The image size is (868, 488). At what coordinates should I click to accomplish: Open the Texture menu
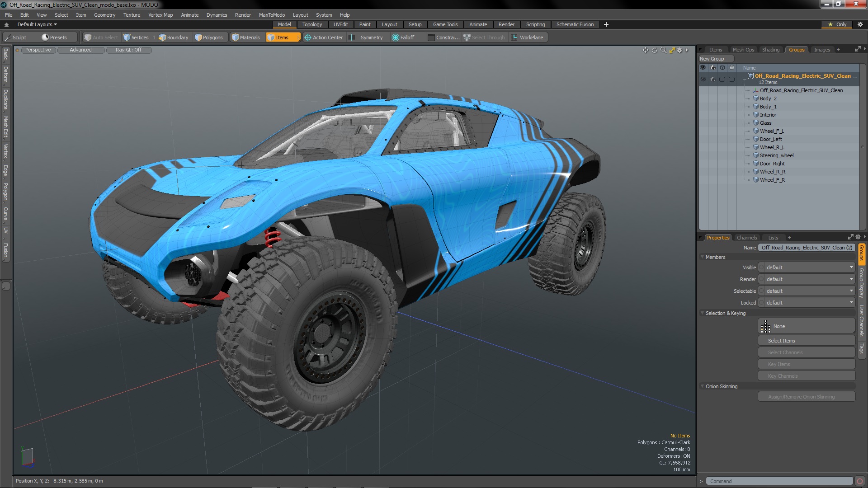(x=132, y=15)
